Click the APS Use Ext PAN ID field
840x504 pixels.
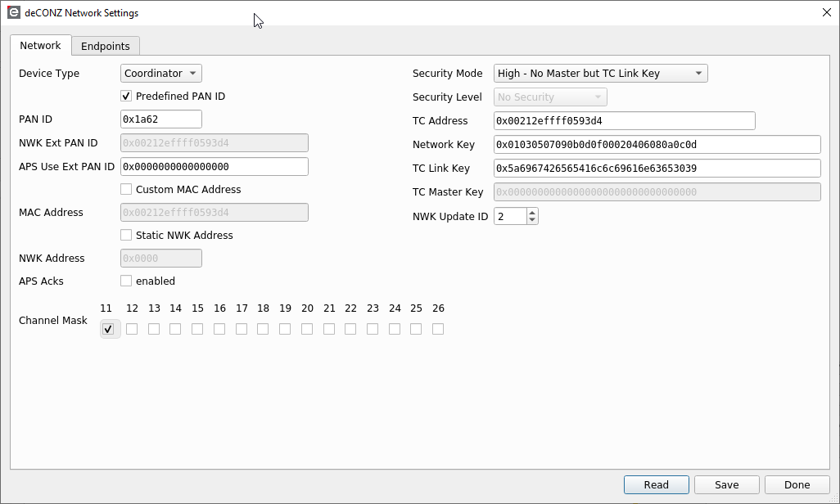click(x=215, y=167)
